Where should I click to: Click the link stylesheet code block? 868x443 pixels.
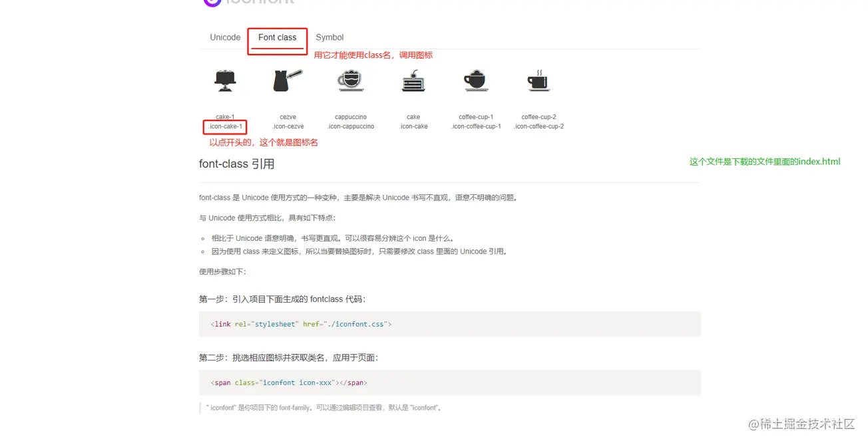(450, 324)
